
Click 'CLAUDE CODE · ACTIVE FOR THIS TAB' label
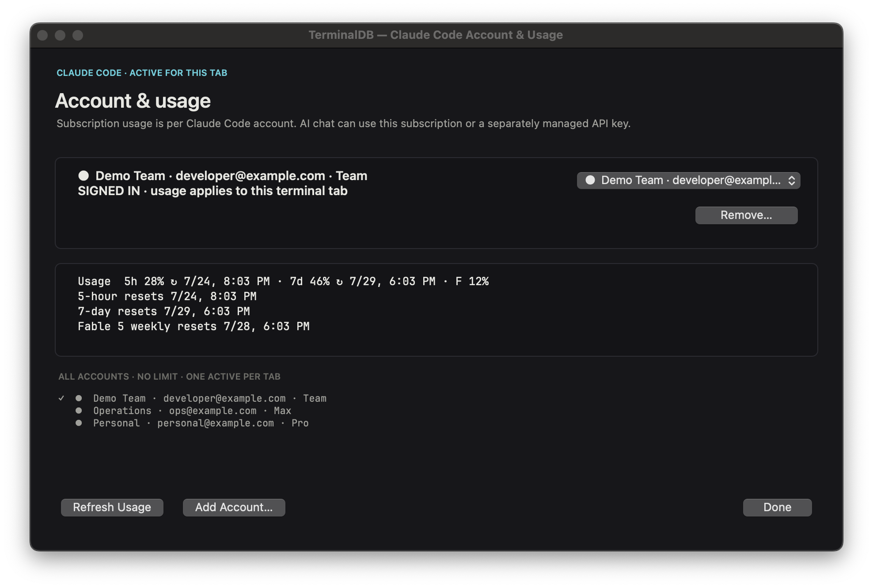[x=142, y=73]
